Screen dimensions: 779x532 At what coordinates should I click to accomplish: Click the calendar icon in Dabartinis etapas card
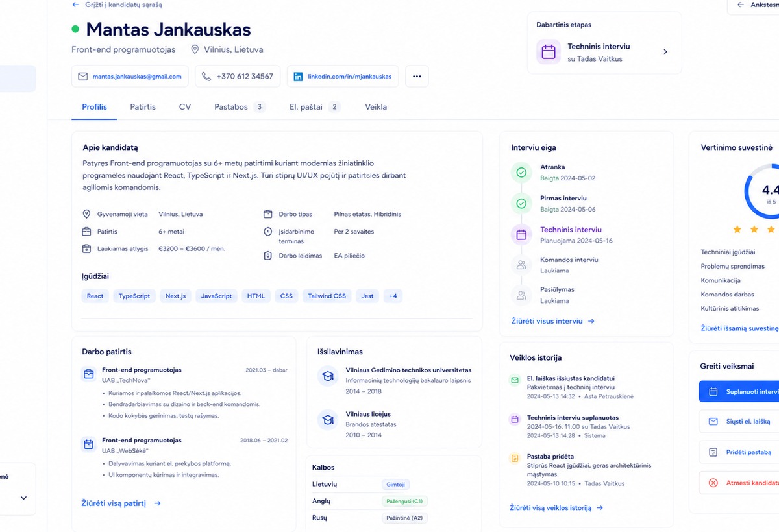click(x=549, y=52)
